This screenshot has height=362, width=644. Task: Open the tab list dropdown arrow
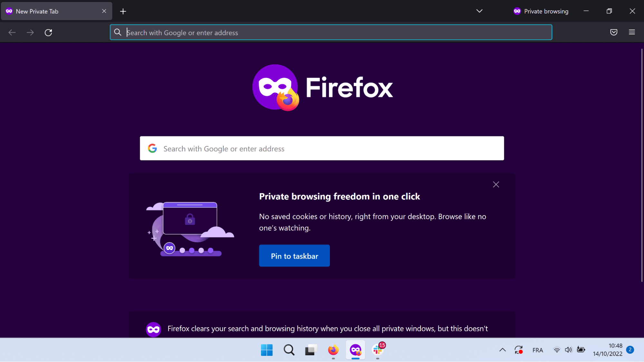coord(479,11)
